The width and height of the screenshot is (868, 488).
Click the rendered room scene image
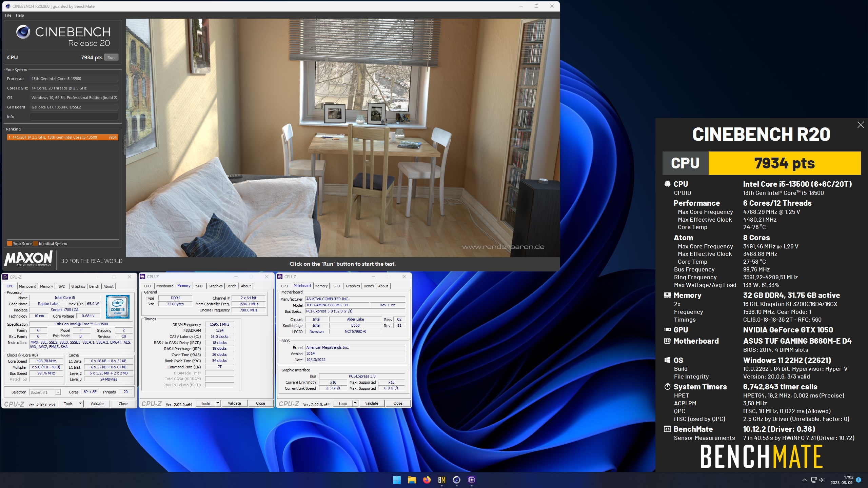(x=342, y=138)
